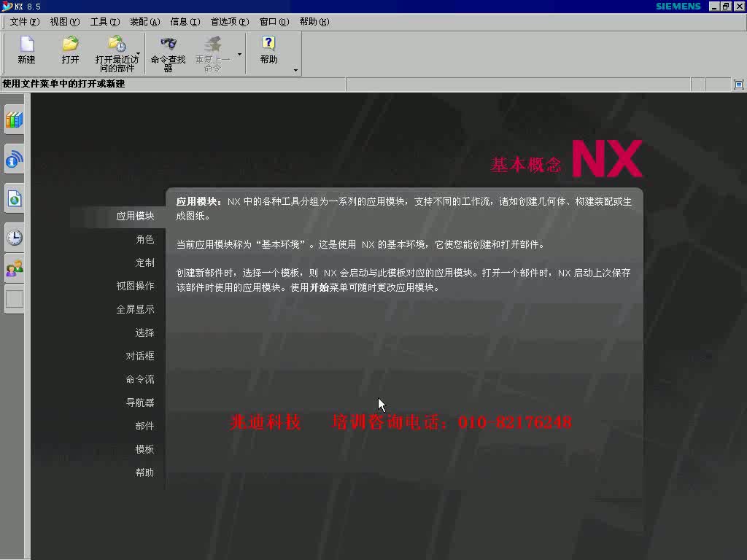Restore down the NX 8.5 window
747x560 pixels.
point(726,6)
